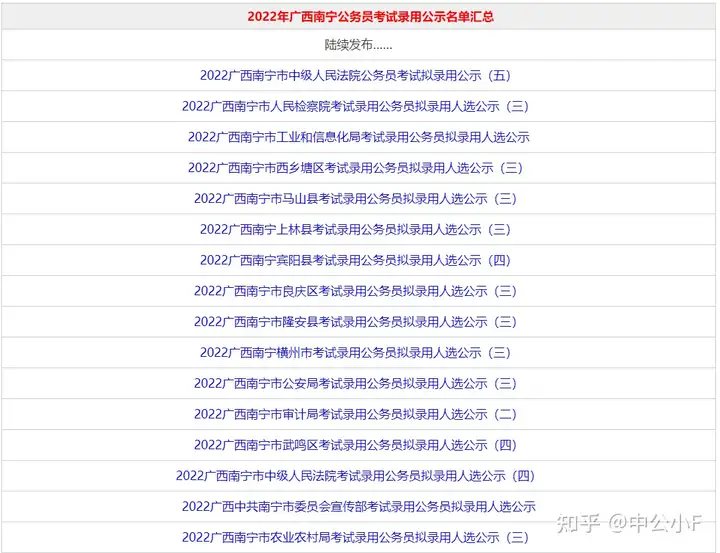Open 中级人民法院考试录用公务员拟录用人选公示（四） link
Screen dimensions: 720x553
[355, 475]
